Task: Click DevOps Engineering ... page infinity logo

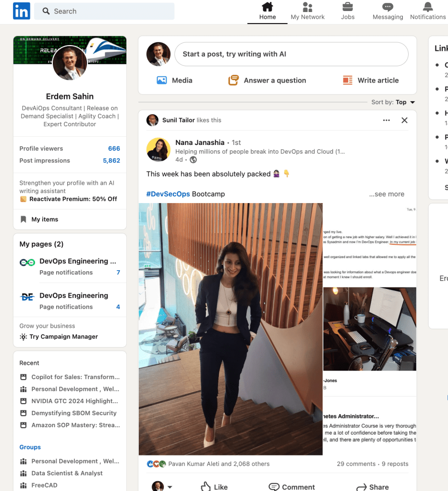Action: pyautogui.click(x=27, y=263)
